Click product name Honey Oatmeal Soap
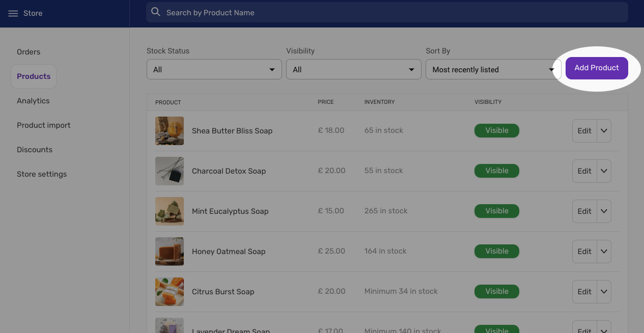 [x=229, y=252]
